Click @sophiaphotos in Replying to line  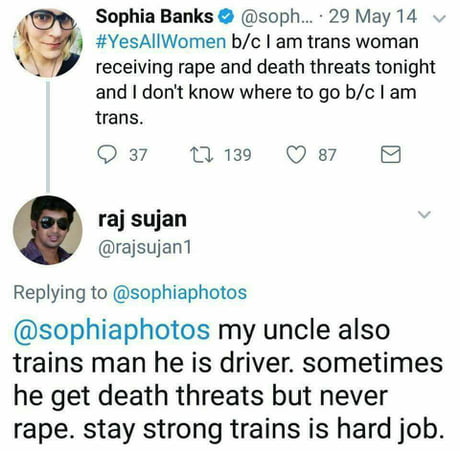(x=180, y=293)
